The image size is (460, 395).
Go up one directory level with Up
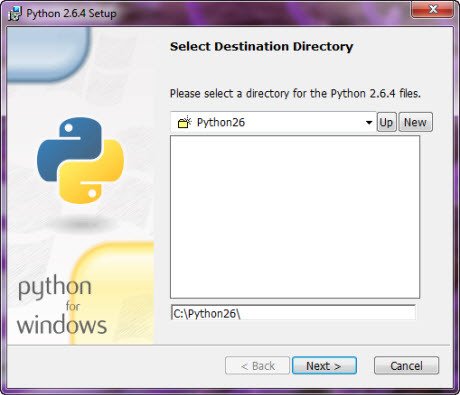click(386, 122)
